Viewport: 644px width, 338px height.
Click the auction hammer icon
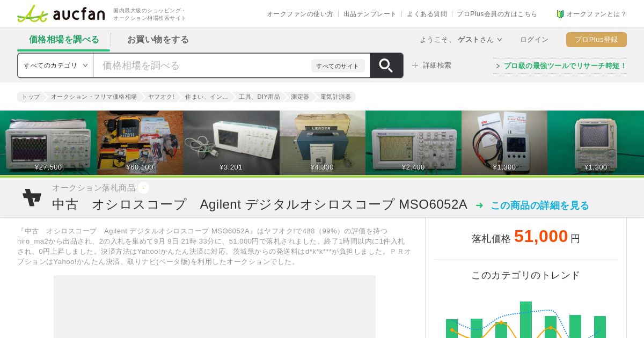tap(32, 197)
